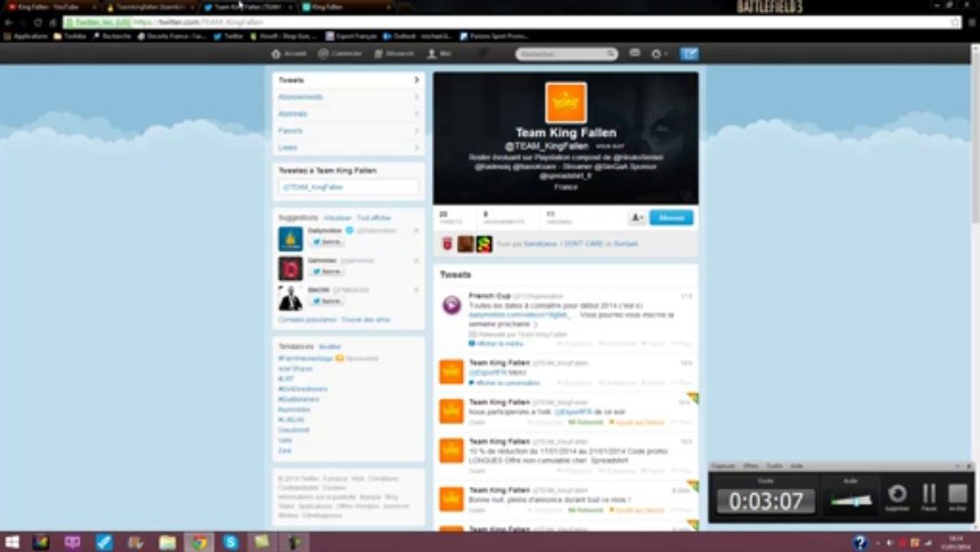Follow Gamoniac with its Suivre button
This screenshot has height=552, width=980.
pos(326,271)
